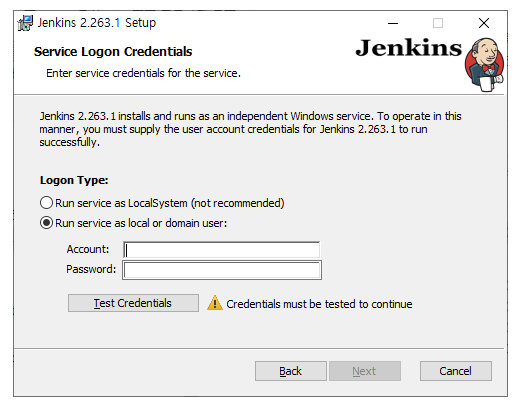Click the large Jenkins wordmark text
Screen dimensions: 524x408
[x=409, y=48]
